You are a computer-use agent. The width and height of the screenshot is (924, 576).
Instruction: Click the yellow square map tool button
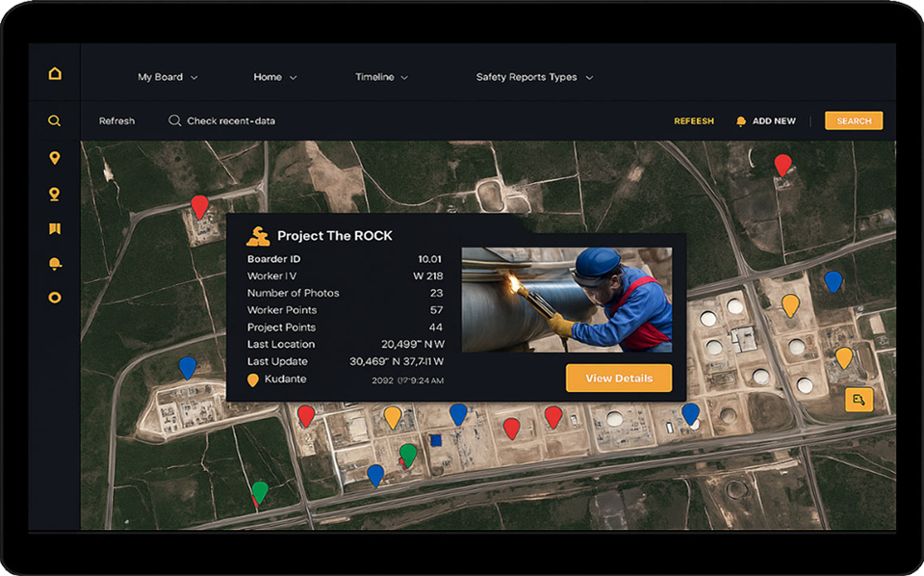[x=859, y=399]
